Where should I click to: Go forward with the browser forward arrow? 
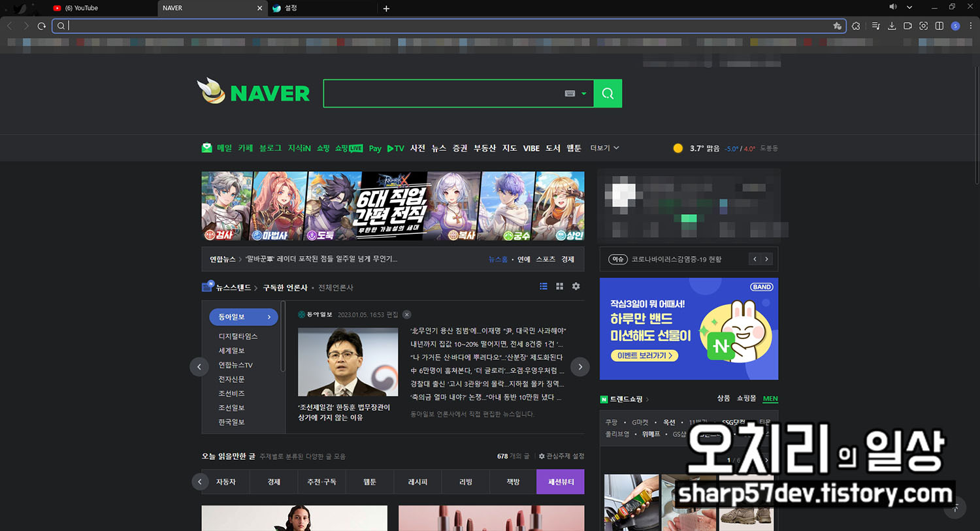26,26
